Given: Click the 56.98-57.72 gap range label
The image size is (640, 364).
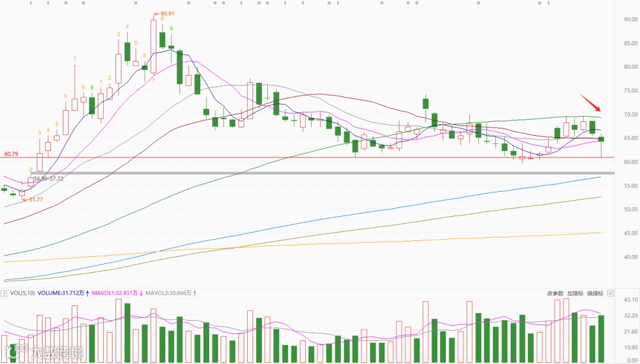Looking at the screenshot, I should click(49, 179).
